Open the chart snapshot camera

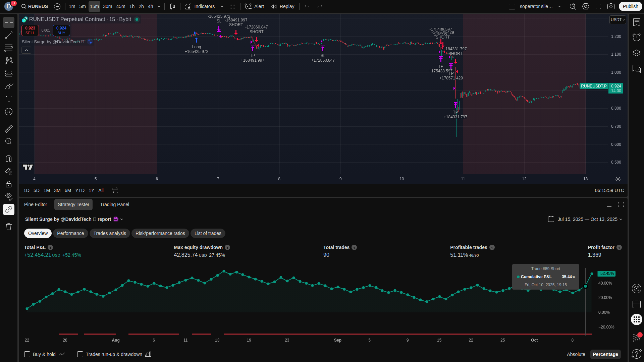pos(611,6)
